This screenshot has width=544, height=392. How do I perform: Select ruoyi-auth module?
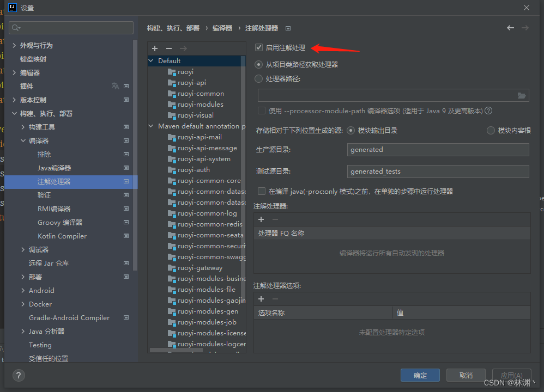pyautogui.click(x=194, y=170)
